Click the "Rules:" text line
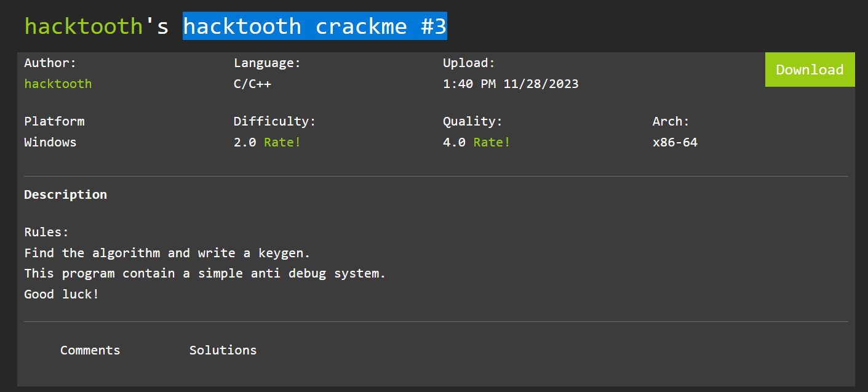The width and height of the screenshot is (868, 392). [47, 232]
